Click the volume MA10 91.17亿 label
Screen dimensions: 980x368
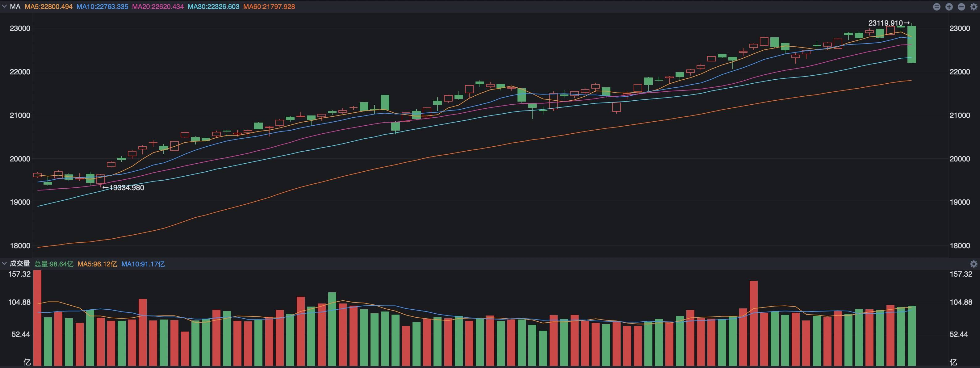tap(143, 264)
